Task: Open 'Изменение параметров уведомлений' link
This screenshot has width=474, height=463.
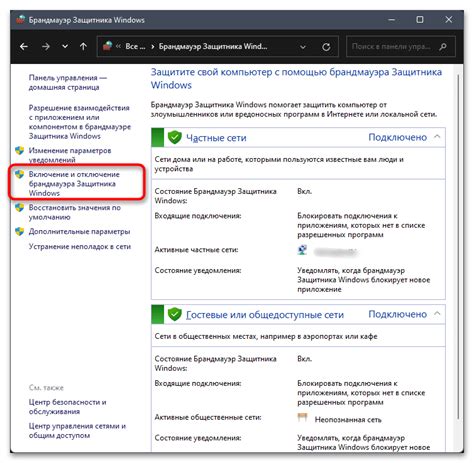Action: click(70, 154)
